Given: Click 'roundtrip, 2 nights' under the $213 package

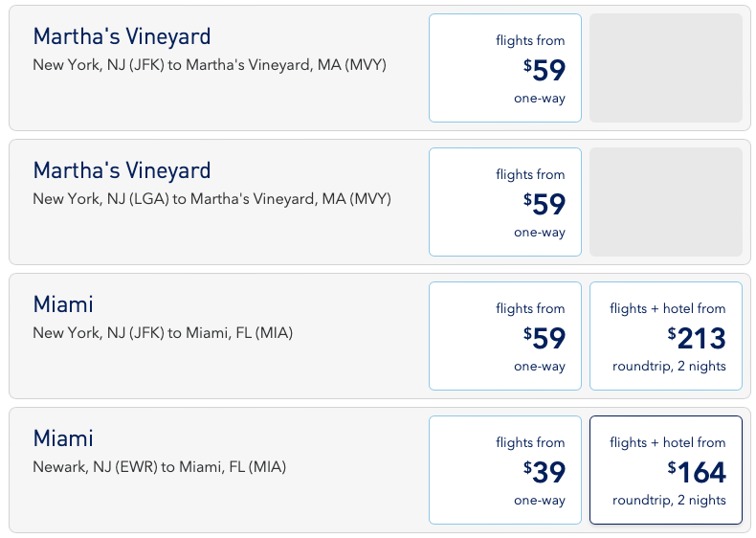Looking at the screenshot, I should pyautogui.click(x=669, y=366).
